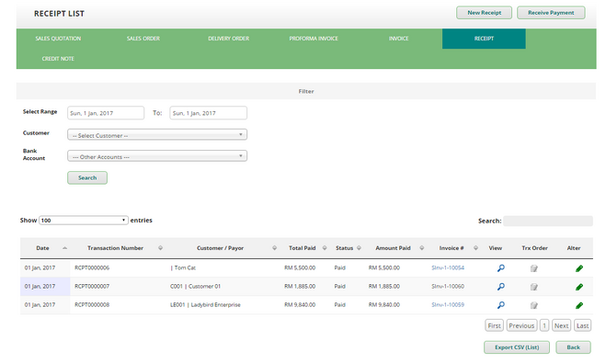606x364 pixels.
Task: Select page 1 in pagination
Action: pos(544,325)
